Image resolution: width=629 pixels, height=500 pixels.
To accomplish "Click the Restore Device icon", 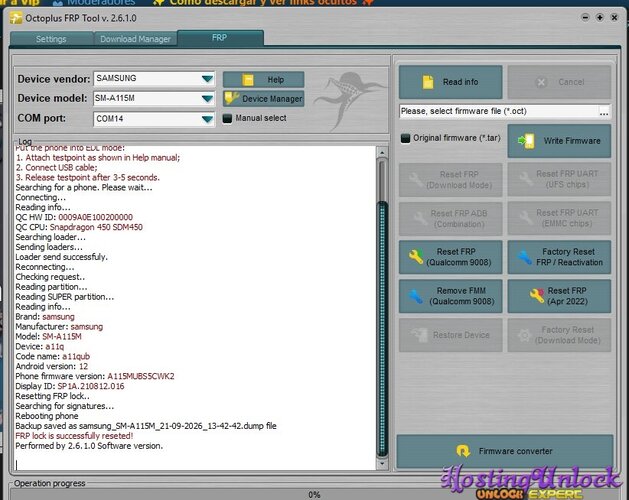I will click(419, 335).
